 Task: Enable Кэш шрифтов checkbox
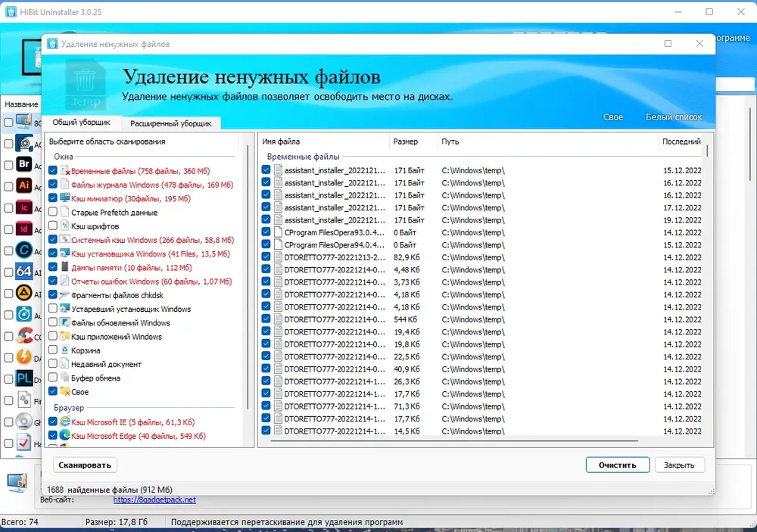pos(53,226)
